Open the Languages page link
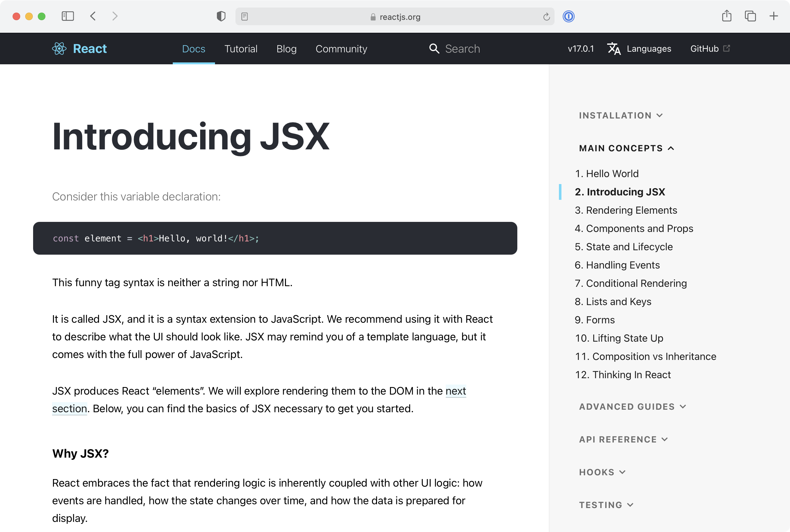The height and width of the screenshot is (532, 790). point(648,49)
